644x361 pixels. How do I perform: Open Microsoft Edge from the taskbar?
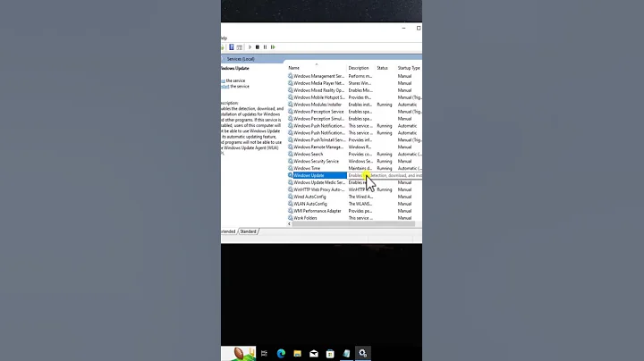pyautogui.click(x=281, y=353)
